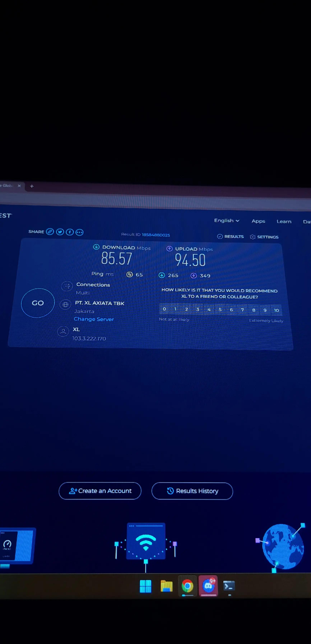Start a new test with GO

[38, 303]
